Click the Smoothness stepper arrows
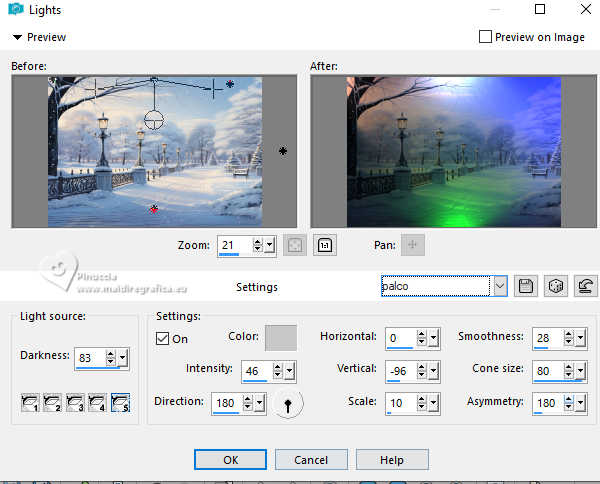This screenshot has width=600, height=484. 569,338
